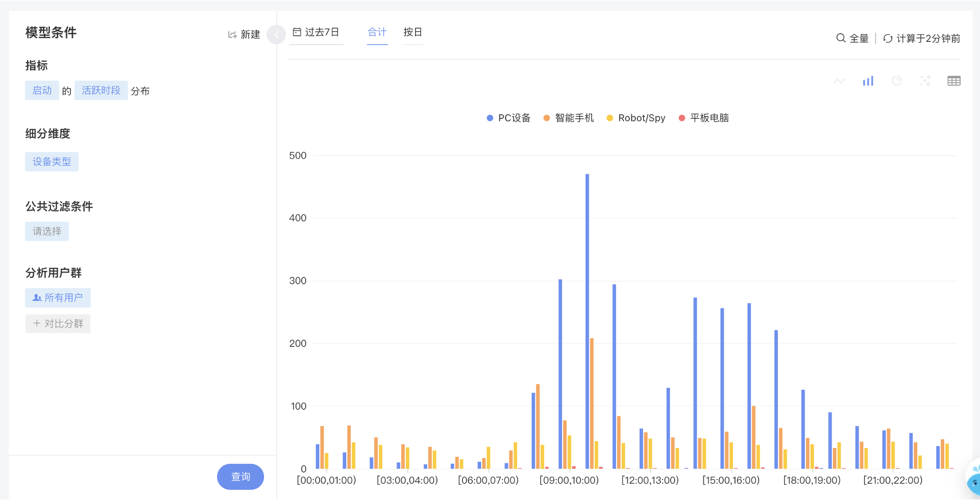Toggle 平板电脑 legend series

(704, 118)
